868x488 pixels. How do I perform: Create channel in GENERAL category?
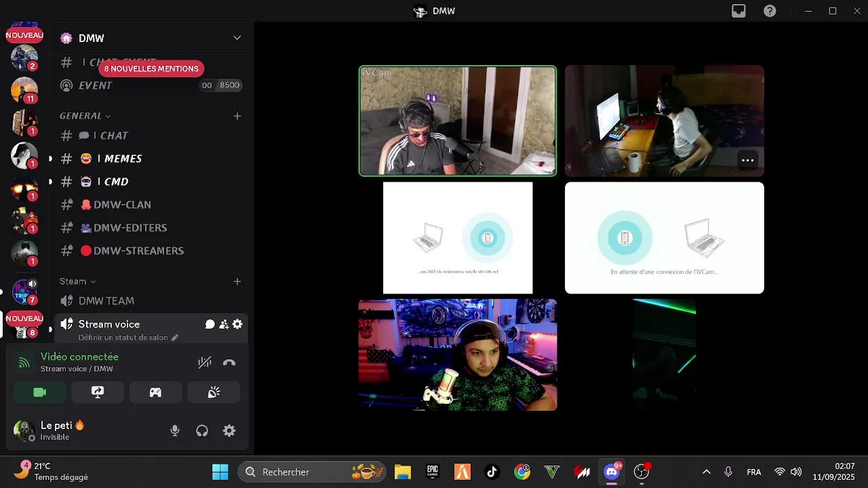point(237,116)
